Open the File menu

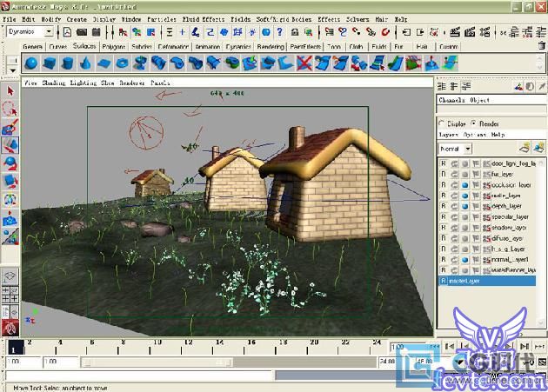pyautogui.click(x=9, y=19)
